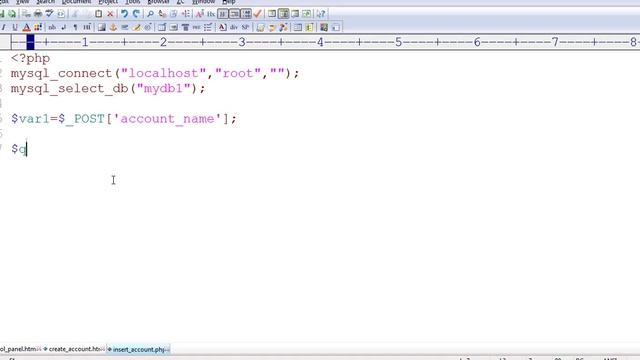Click the red check mark icon
The image size is (640, 360).
tap(257, 14)
